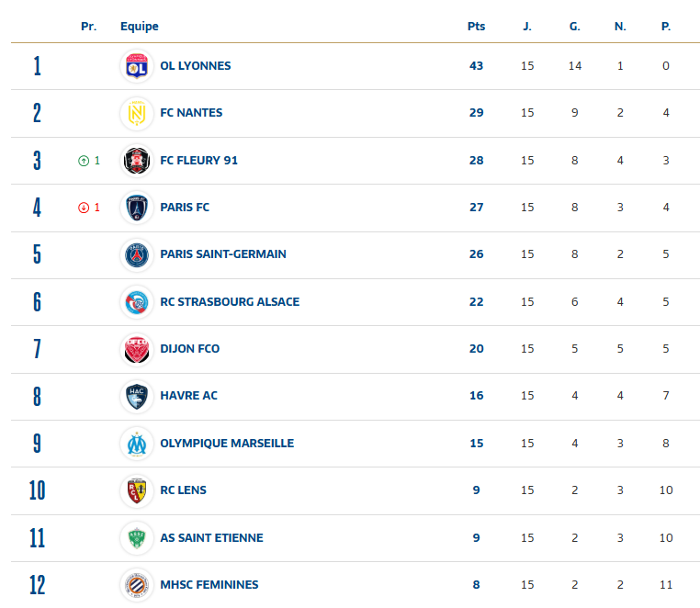This screenshot has height=608, width=700.
Task: Click the Havre AC crest
Action: [x=137, y=396]
